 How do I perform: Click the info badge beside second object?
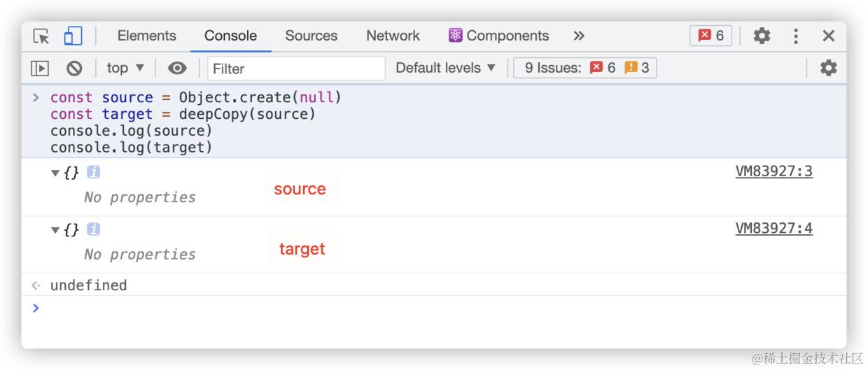tap(93, 229)
